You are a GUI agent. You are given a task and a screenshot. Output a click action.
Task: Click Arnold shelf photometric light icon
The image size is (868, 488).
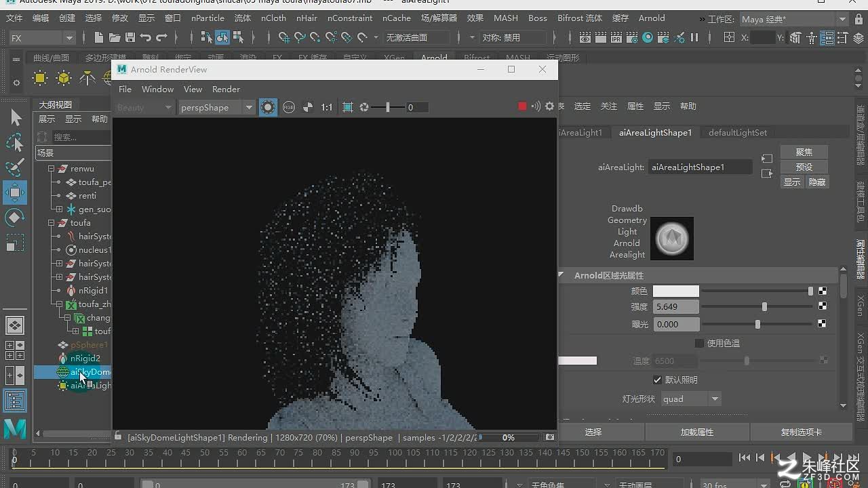pos(87,79)
